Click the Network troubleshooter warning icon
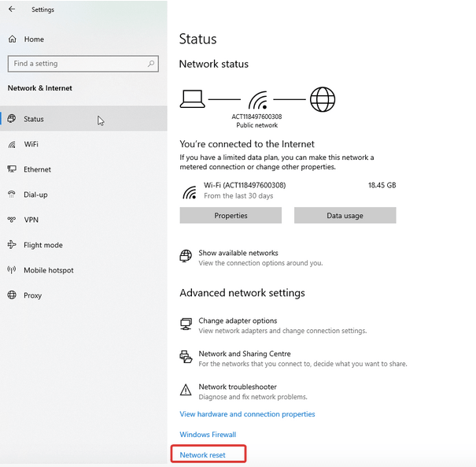Viewport: 476px width, 467px height. pos(186,390)
